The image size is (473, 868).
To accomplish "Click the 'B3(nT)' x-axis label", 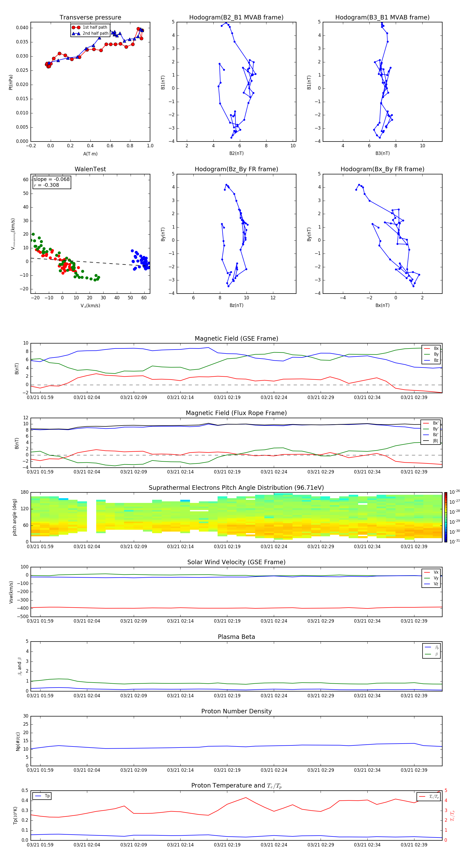I will (x=382, y=153).
